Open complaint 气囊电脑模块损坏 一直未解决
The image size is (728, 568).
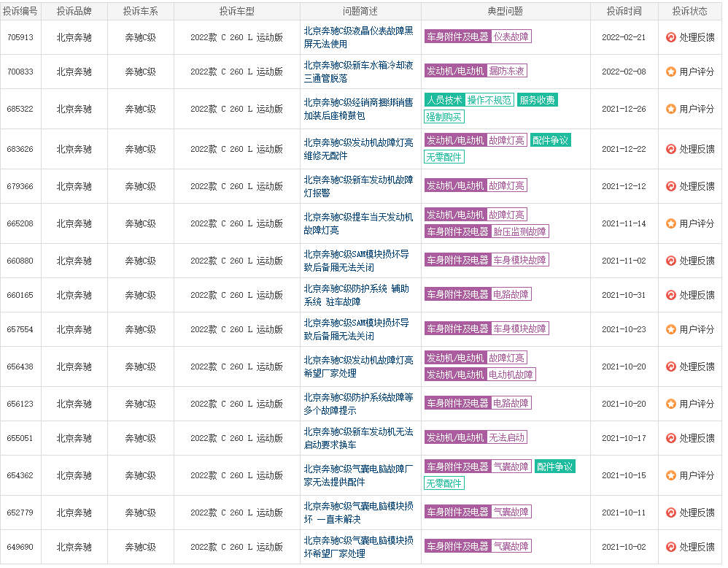pos(358,513)
